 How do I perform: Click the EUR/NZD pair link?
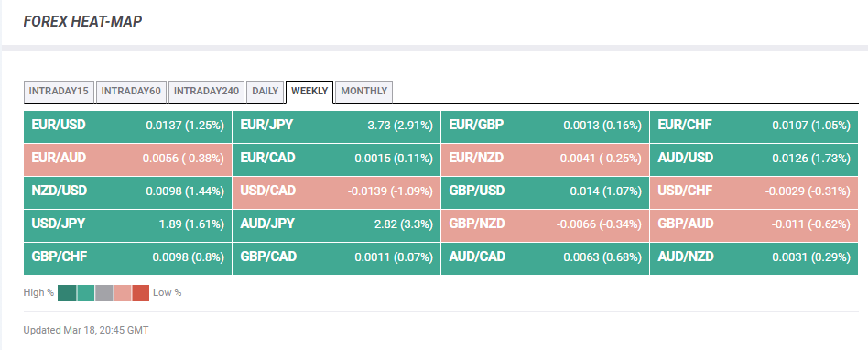click(476, 158)
